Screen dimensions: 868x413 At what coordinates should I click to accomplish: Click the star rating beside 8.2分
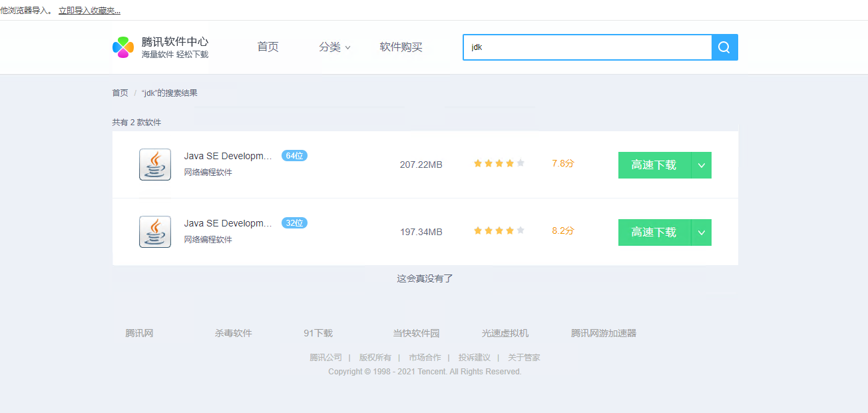pyautogui.click(x=499, y=230)
